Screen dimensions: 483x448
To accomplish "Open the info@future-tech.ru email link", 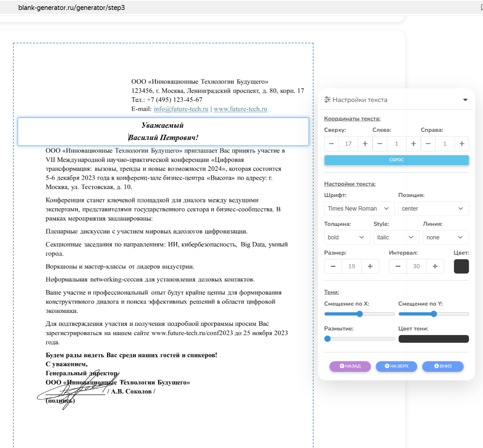I will (x=181, y=109).
